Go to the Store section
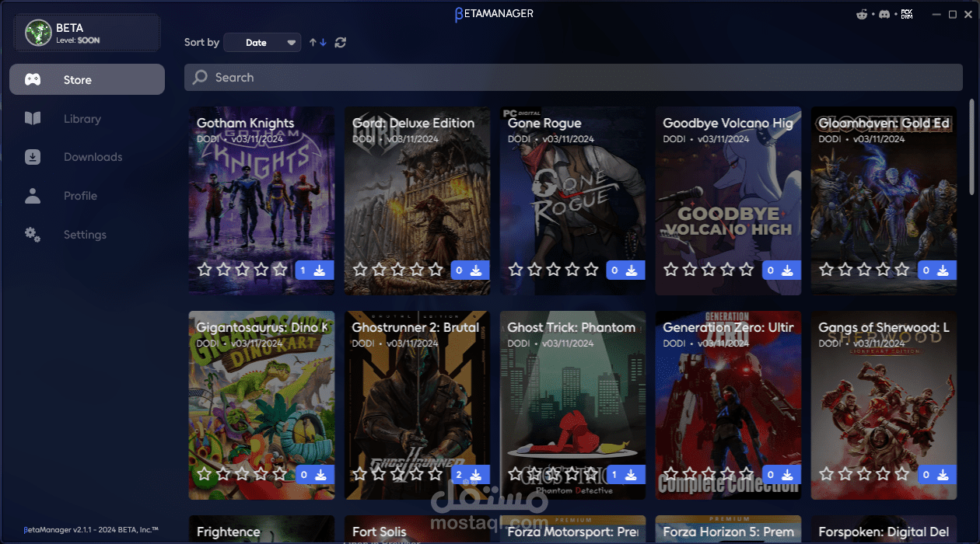The height and width of the screenshot is (544, 980). (87, 79)
